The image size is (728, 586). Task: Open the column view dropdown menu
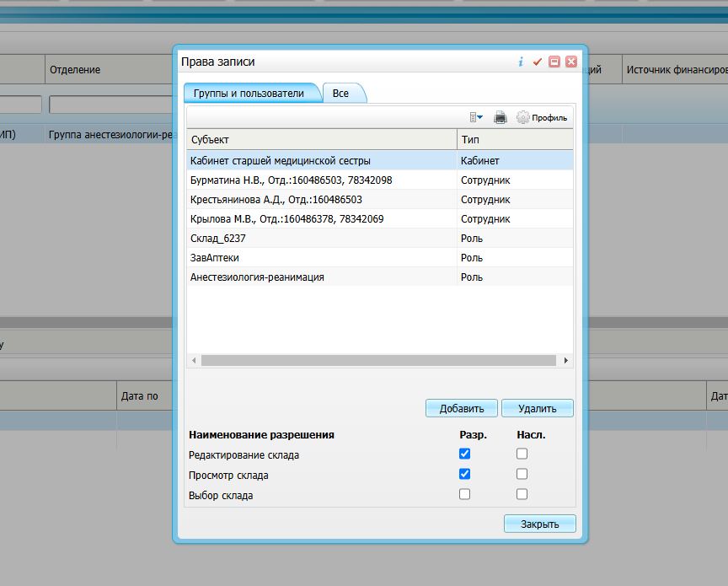[476, 118]
